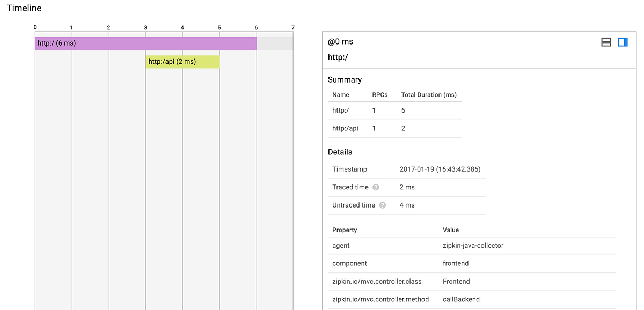644x310 pixels.
Task: Click the http:/api row in Summary table
Action: tap(394, 129)
